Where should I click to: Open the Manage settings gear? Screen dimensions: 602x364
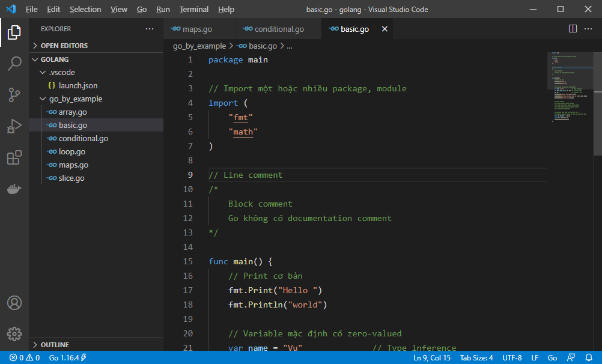tap(14, 334)
